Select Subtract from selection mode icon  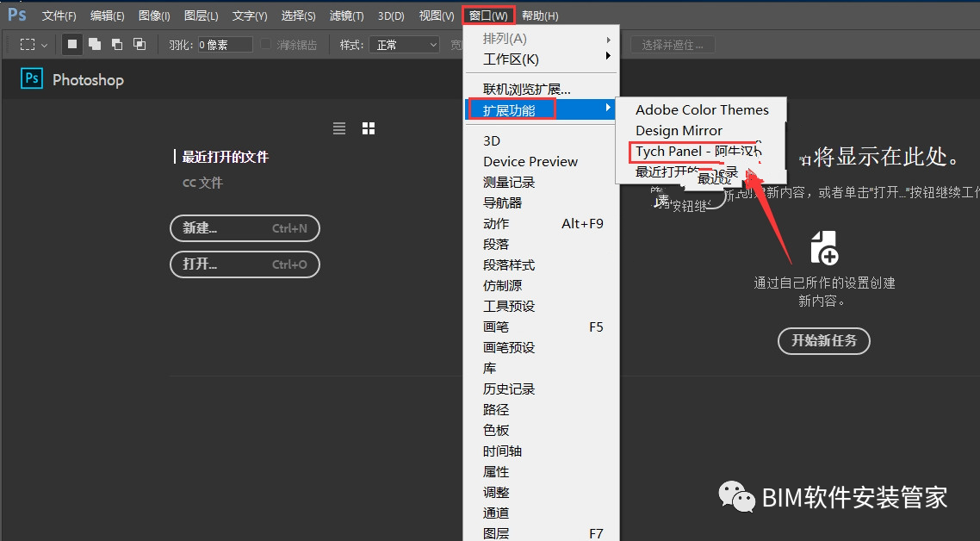117,45
